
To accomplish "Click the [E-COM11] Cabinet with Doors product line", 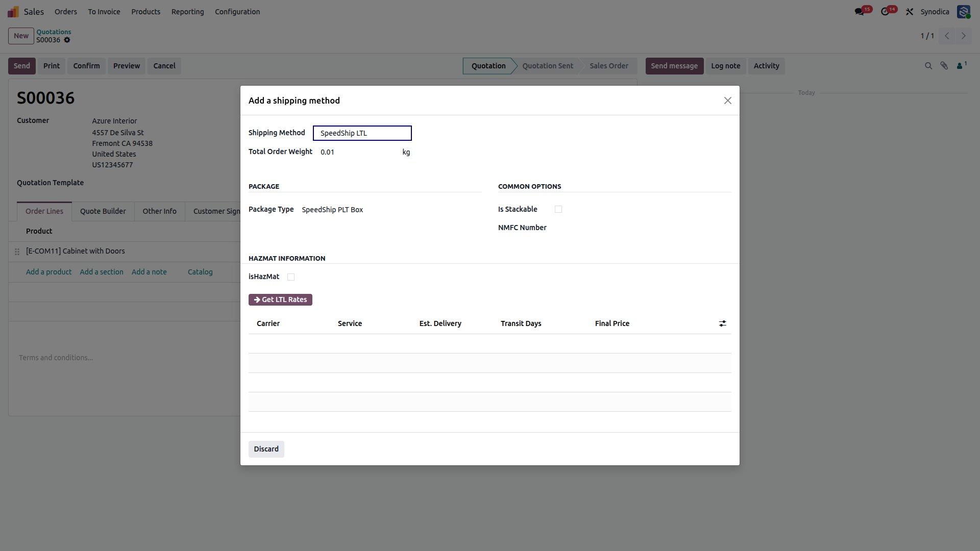I will click(76, 251).
